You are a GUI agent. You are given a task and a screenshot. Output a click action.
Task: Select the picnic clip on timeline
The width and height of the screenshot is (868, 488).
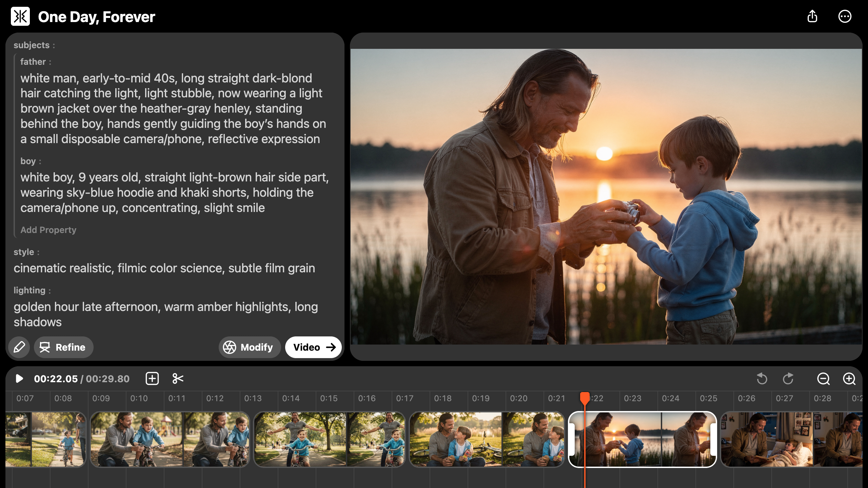487,440
